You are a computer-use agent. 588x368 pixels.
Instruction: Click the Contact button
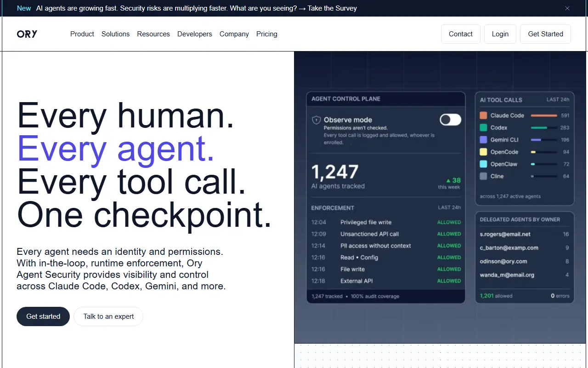[x=461, y=34]
